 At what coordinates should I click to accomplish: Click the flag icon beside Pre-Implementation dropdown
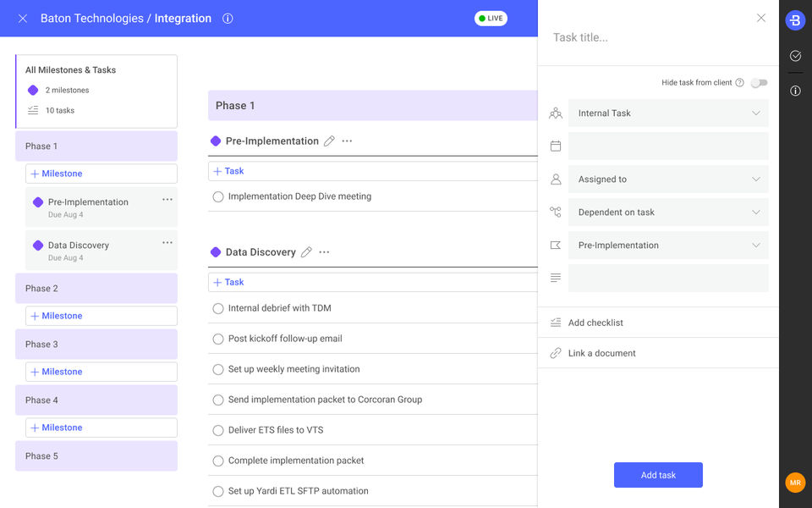point(556,246)
